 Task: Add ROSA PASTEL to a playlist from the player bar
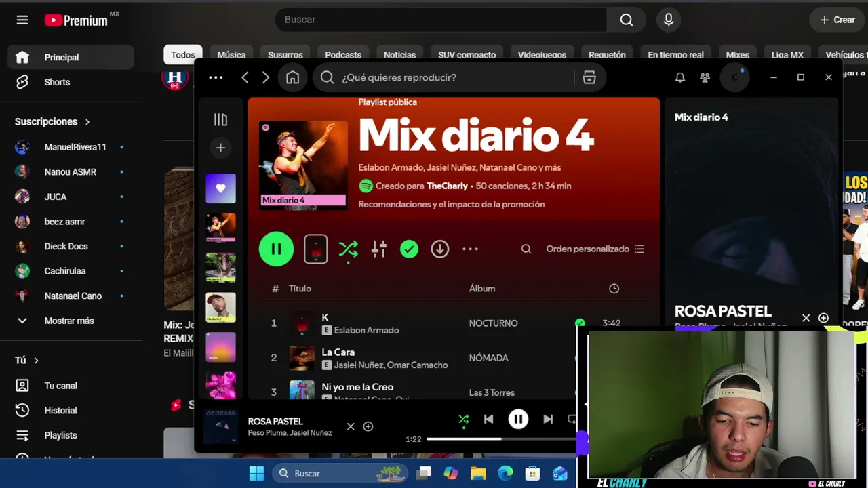click(368, 426)
